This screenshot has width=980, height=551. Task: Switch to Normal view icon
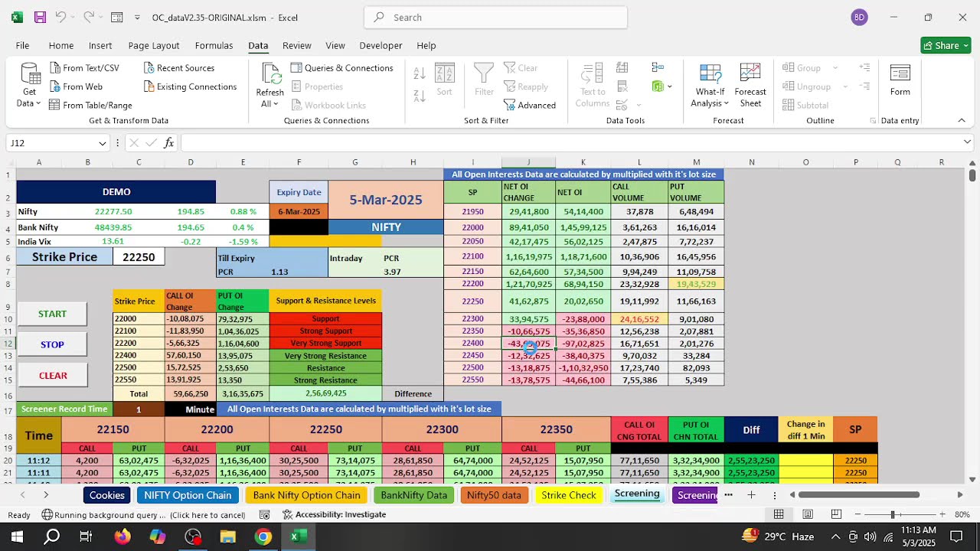tap(779, 514)
